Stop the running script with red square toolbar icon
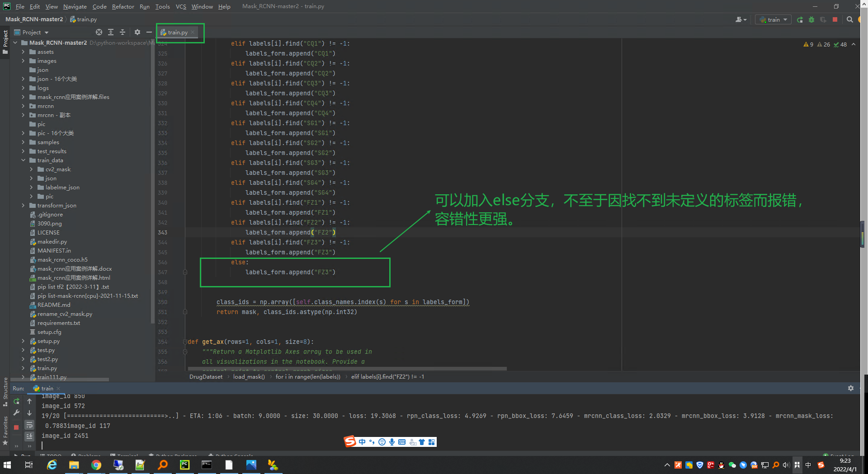 coord(835,19)
